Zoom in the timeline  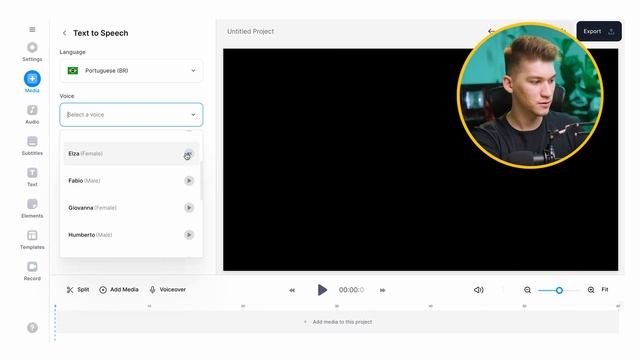click(591, 290)
